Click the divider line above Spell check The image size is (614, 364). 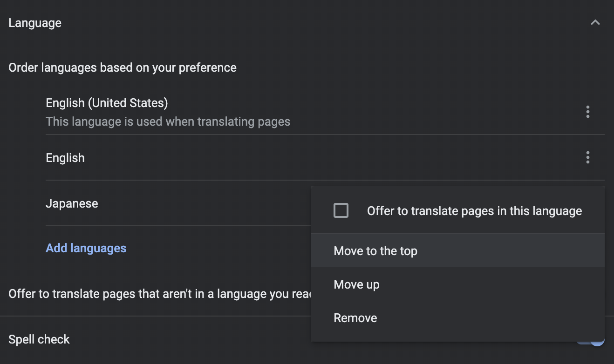(154, 316)
